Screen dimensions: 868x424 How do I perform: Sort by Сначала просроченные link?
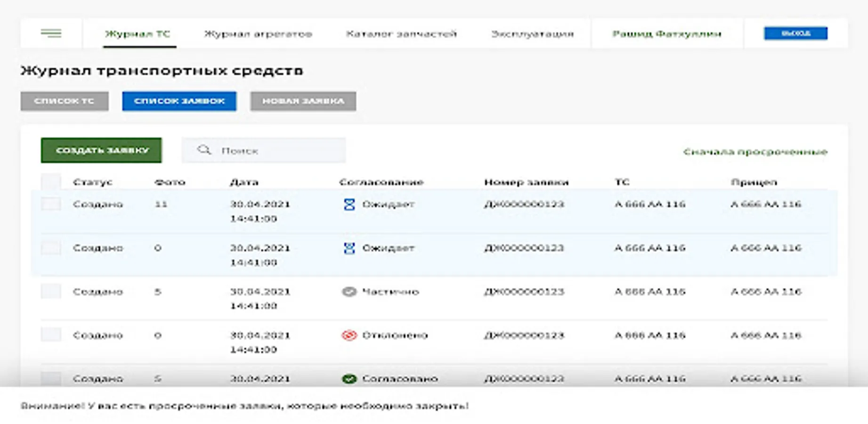tap(755, 152)
